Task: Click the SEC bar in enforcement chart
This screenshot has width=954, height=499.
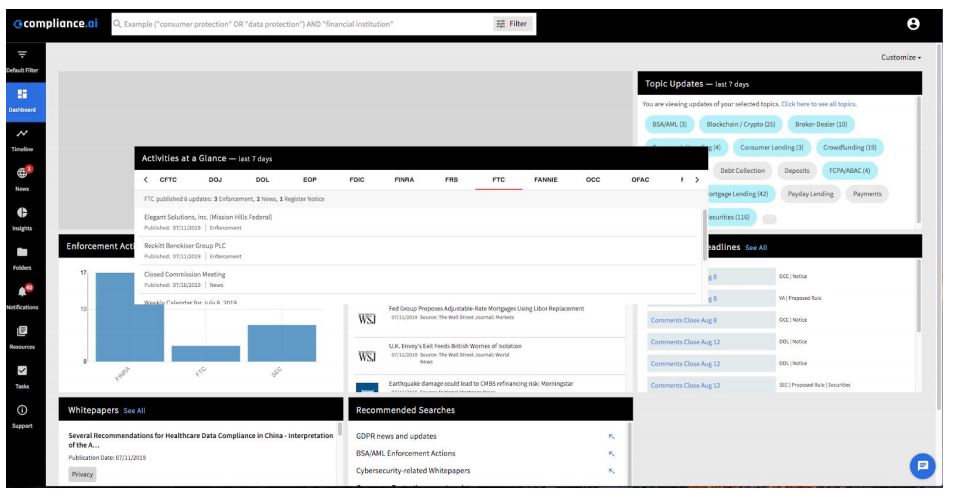Action: 282,343
